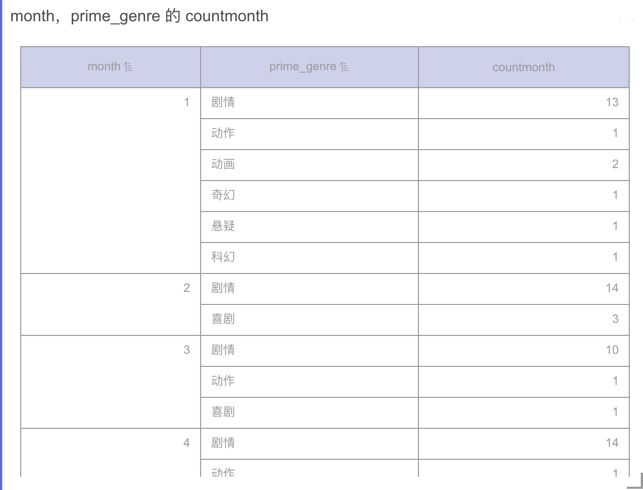The width and height of the screenshot is (643, 490).
Task: Click 喜剧 genre cell in month 2
Action: click(223, 319)
